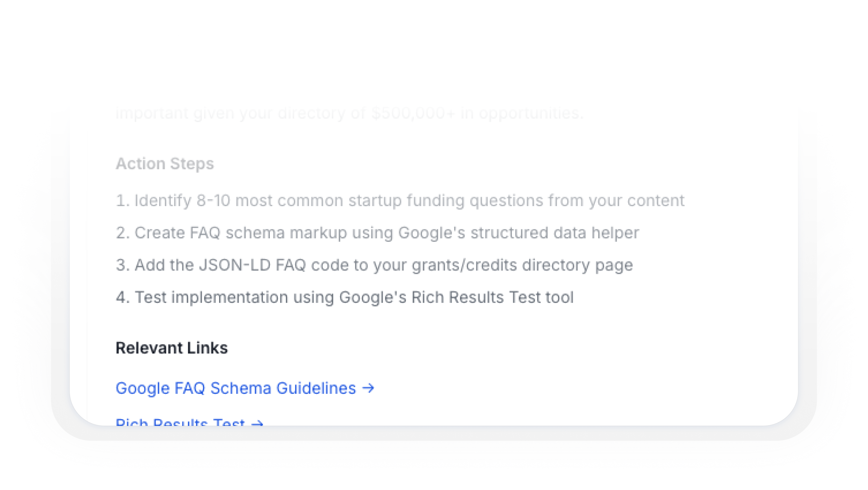
Task: Click the faded $500,000+ opportunities sentence
Action: (349, 113)
